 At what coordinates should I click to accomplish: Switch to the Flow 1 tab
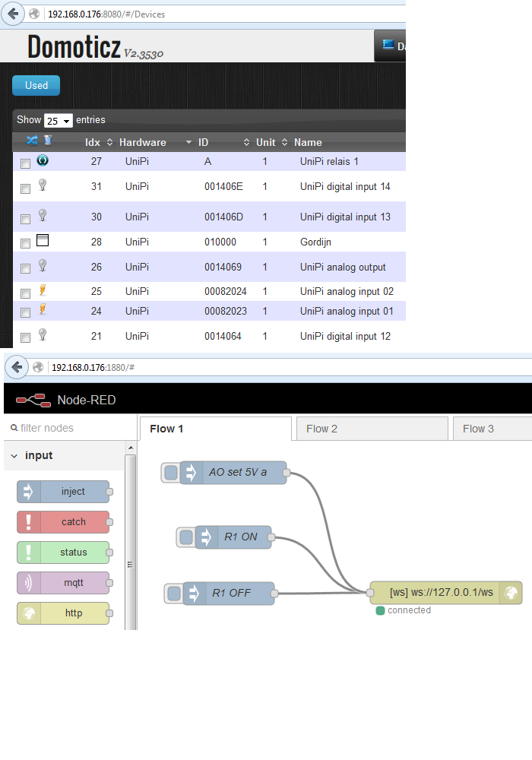tap(216, 429)
